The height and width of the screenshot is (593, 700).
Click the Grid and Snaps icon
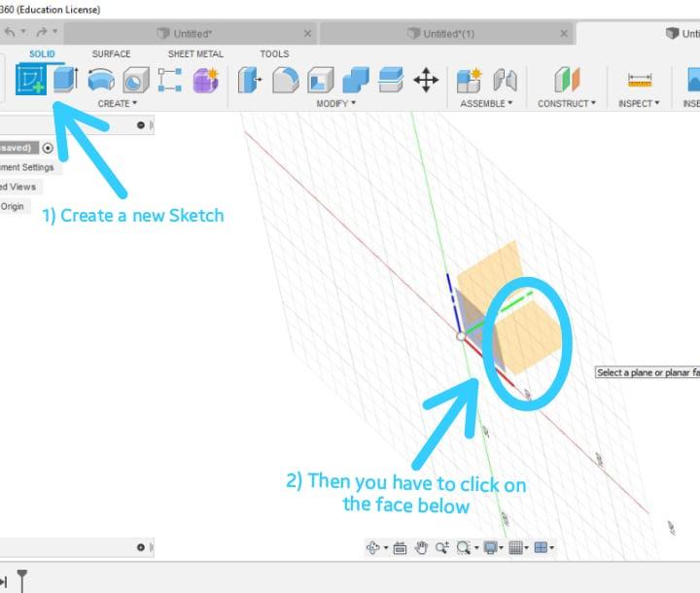pyautogui.click(x=515, y=547)
